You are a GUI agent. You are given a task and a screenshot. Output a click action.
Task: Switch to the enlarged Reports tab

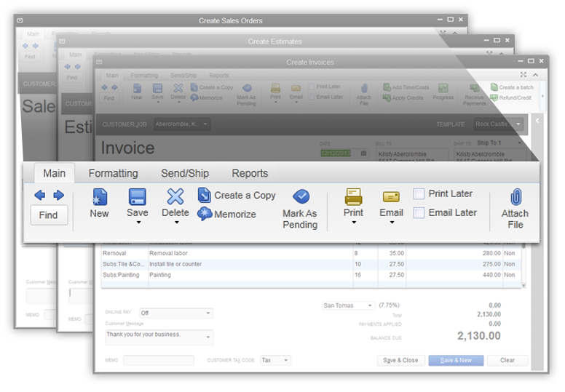click(250, 173)
